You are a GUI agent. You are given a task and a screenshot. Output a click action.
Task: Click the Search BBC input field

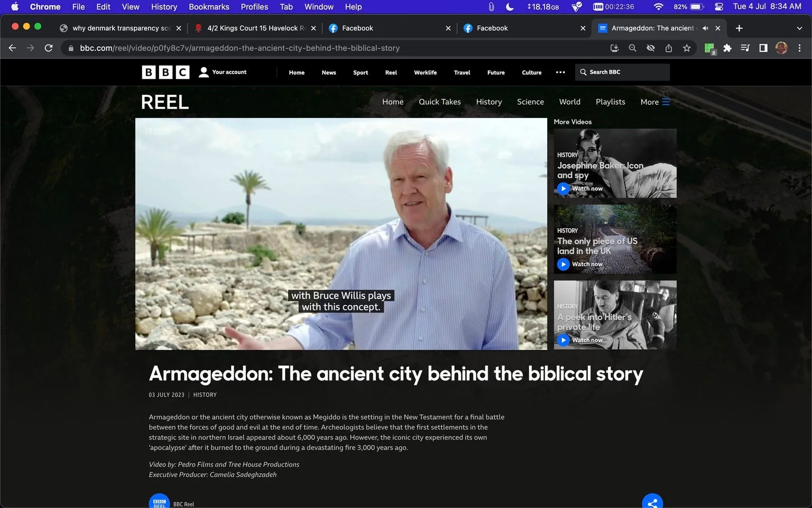[x=622, y=72]
